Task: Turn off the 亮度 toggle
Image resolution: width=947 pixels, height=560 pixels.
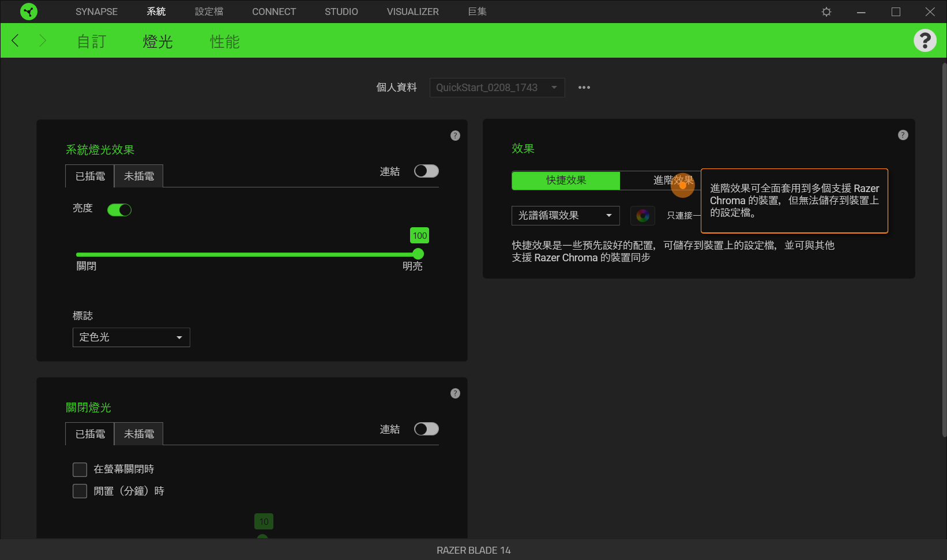Action: 119,210
